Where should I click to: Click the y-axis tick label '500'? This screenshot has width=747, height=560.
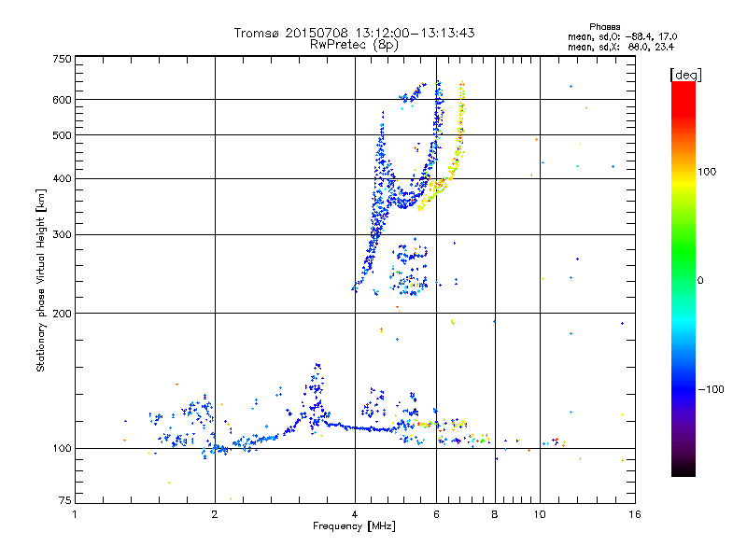(x=62, y=135)
